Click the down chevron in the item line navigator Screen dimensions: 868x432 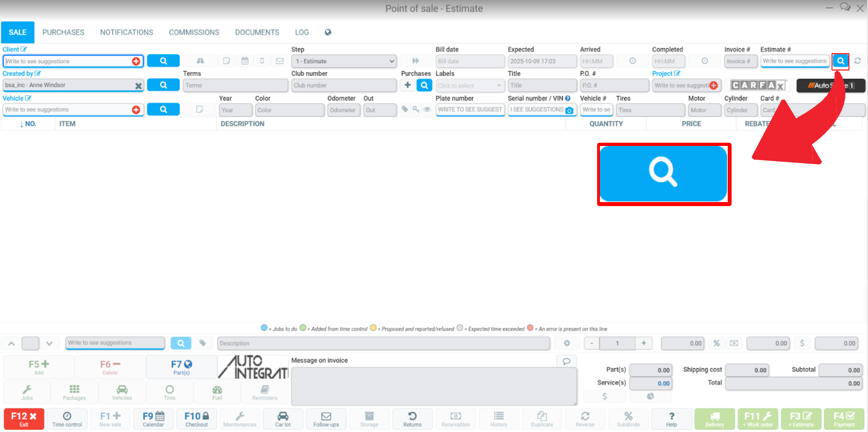49,343
